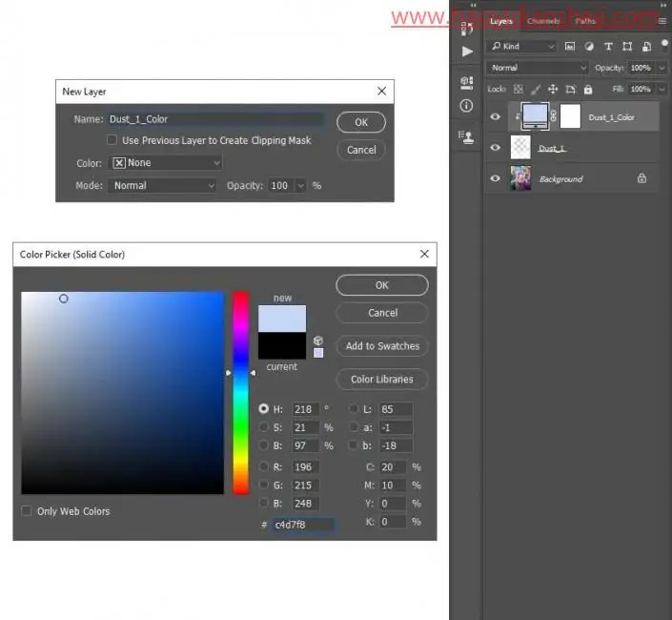Open the Color dropdown showing None
This screenshot has height=620, width=672.
pos(166,162)
